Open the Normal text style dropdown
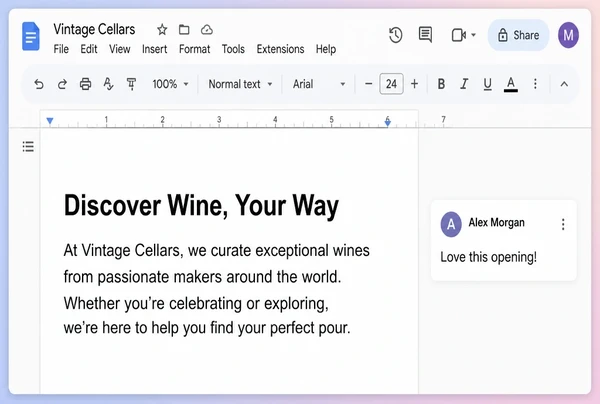Viewport: 600px width, 404px height. (x=240, y=84)
